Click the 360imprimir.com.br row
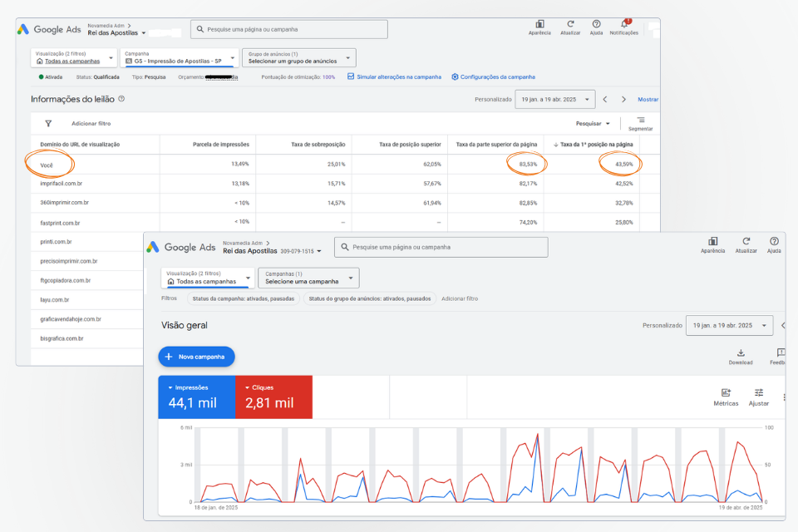 (x=345, y=203)
